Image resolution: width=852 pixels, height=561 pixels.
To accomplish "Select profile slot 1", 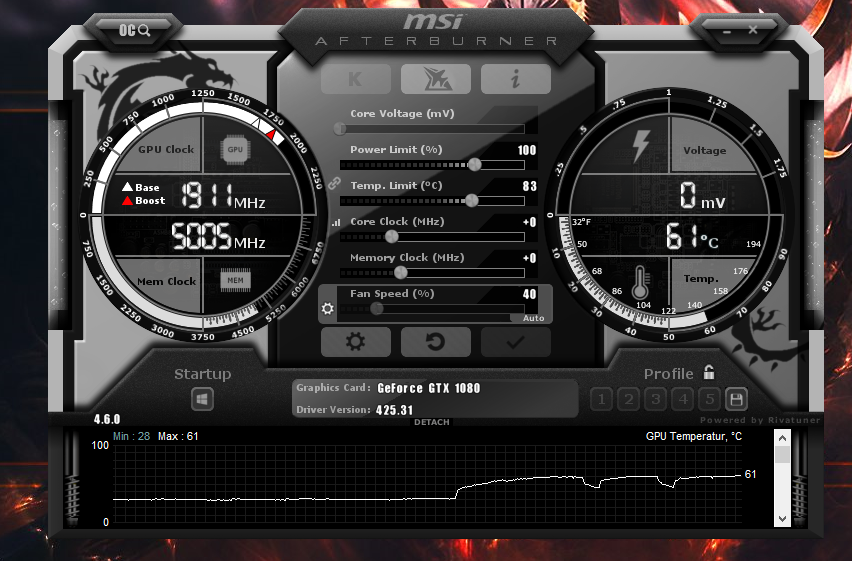I will tap(602, 400).
